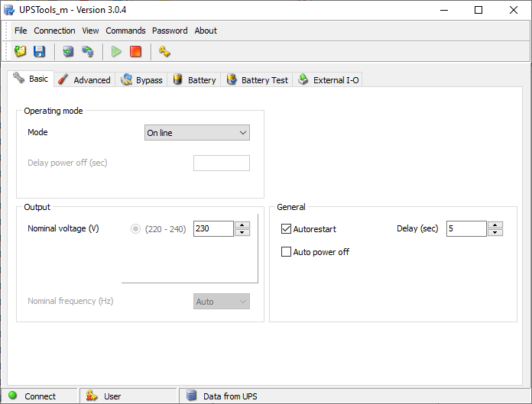
Task: Open the Mode dropdown showing On line
Action: pos(197,133)
